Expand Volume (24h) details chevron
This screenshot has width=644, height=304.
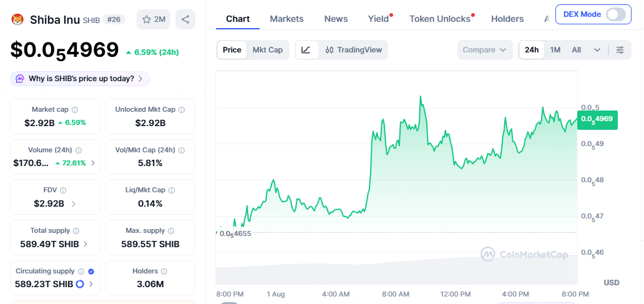click(x=93, y=163)
